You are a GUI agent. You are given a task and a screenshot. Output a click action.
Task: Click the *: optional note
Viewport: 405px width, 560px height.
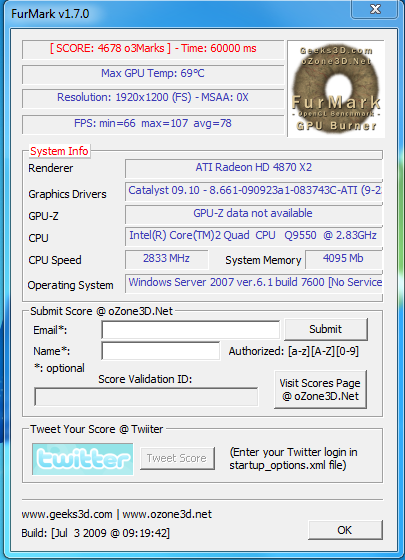tap(59, 368)
